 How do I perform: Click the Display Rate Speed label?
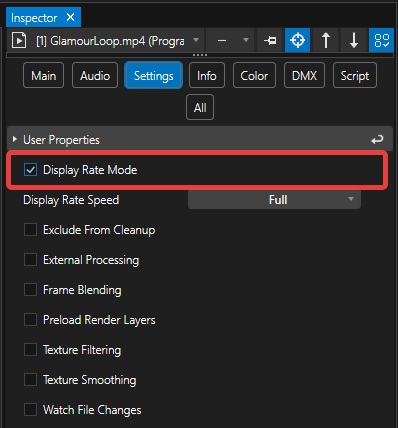(71, 200)
